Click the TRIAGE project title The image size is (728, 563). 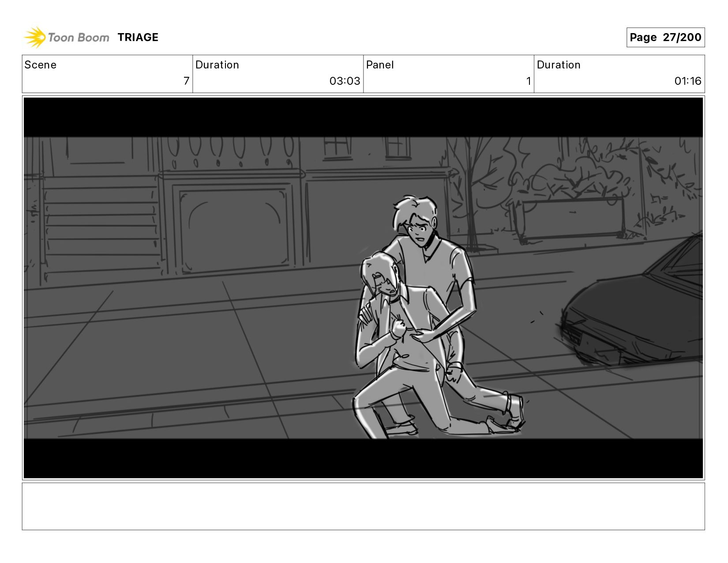pyautogui.click(x=138, y=38)
